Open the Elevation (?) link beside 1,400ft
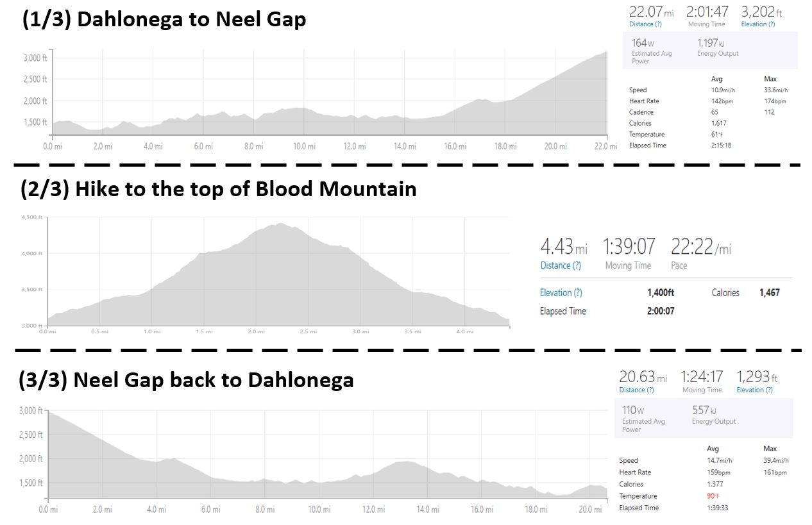The width and height of the screenshot is (812, 525). click(561, 293)
